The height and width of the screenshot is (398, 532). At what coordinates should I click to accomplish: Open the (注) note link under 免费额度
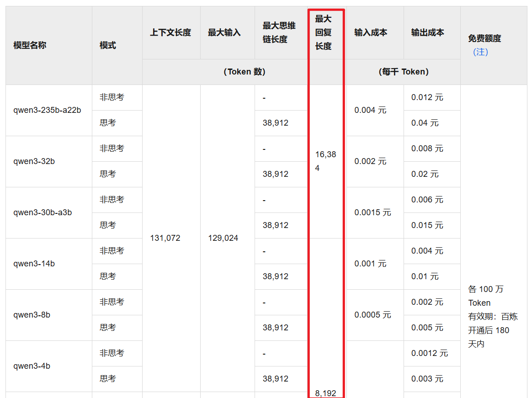(480, 52)
